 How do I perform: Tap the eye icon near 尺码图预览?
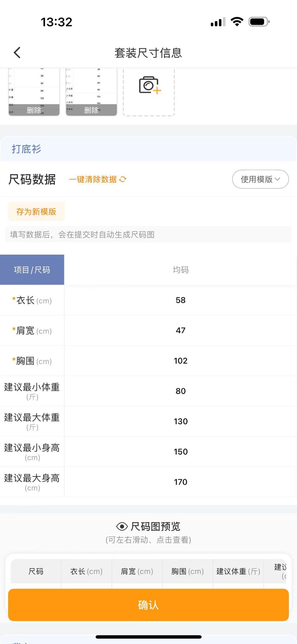click(x=122, y=526)
